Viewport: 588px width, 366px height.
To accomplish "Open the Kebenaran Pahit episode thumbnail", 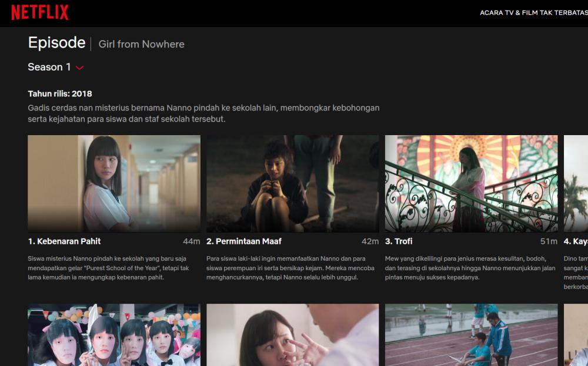I will pyautogui.click(x=114, y=183).
